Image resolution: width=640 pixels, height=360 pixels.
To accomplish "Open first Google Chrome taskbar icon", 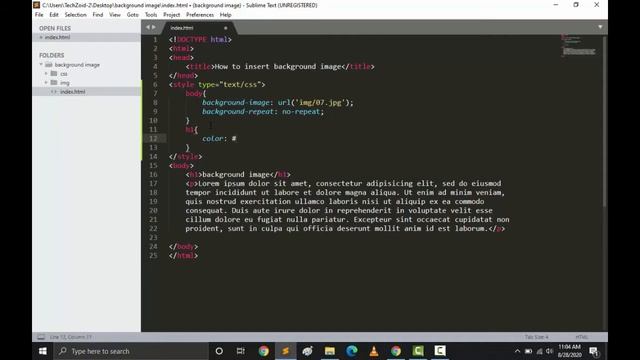I will click(x=264, y=351).
